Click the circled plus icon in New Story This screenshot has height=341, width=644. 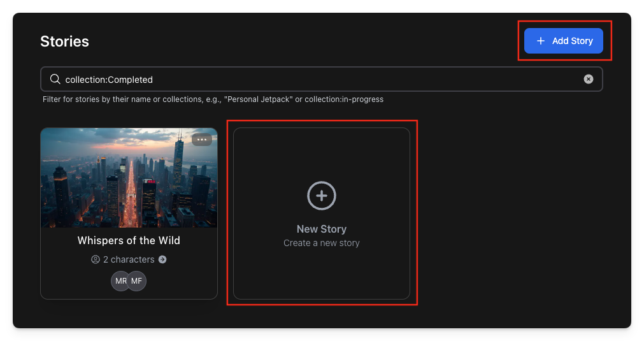(322, 195)
